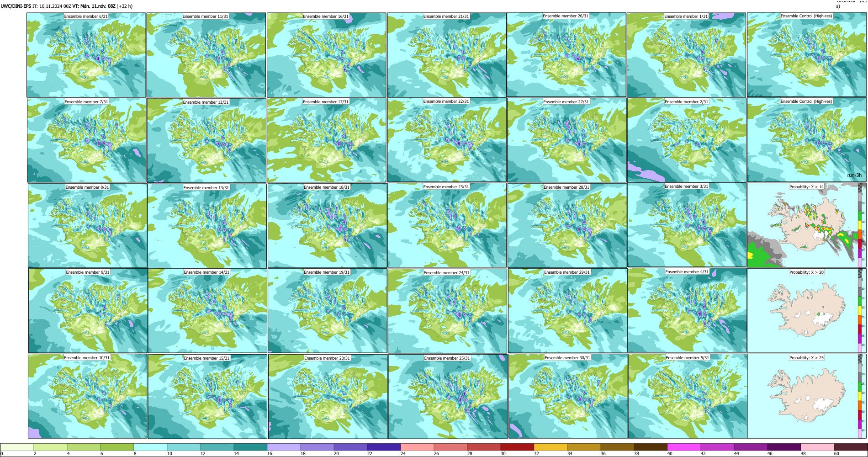The height and width of the screenshot is (457, 868).
Task: Open the Ensemble member 10/31 map
Action: pyautogui.click(x=88, y=396)
